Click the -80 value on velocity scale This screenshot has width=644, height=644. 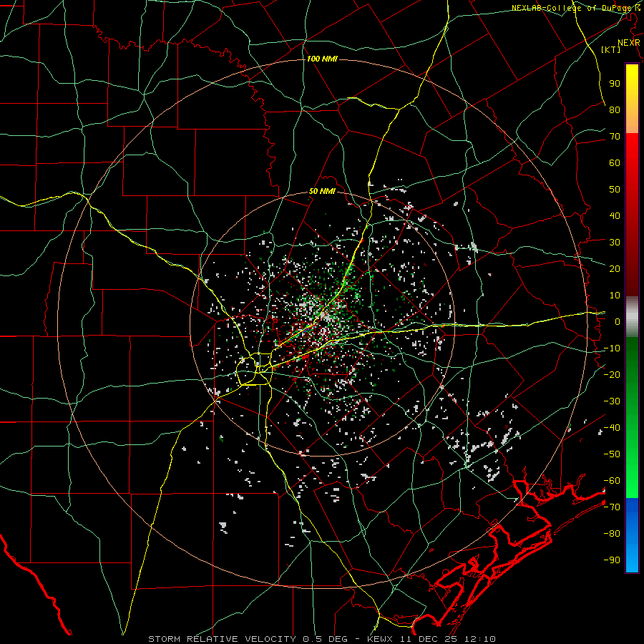pos(612,534)
